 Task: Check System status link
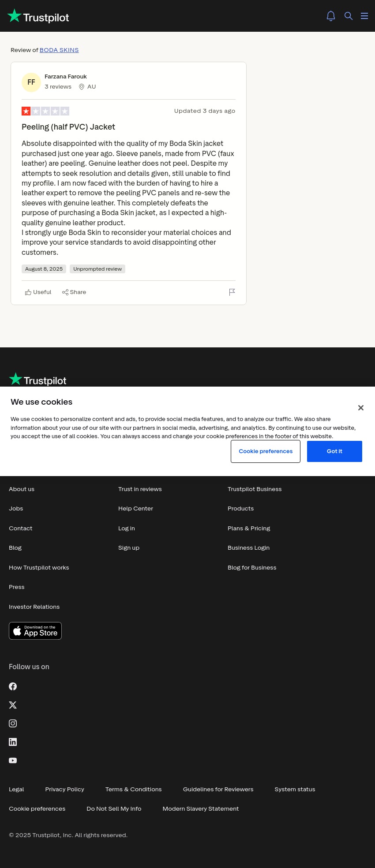tap(295, 790)
